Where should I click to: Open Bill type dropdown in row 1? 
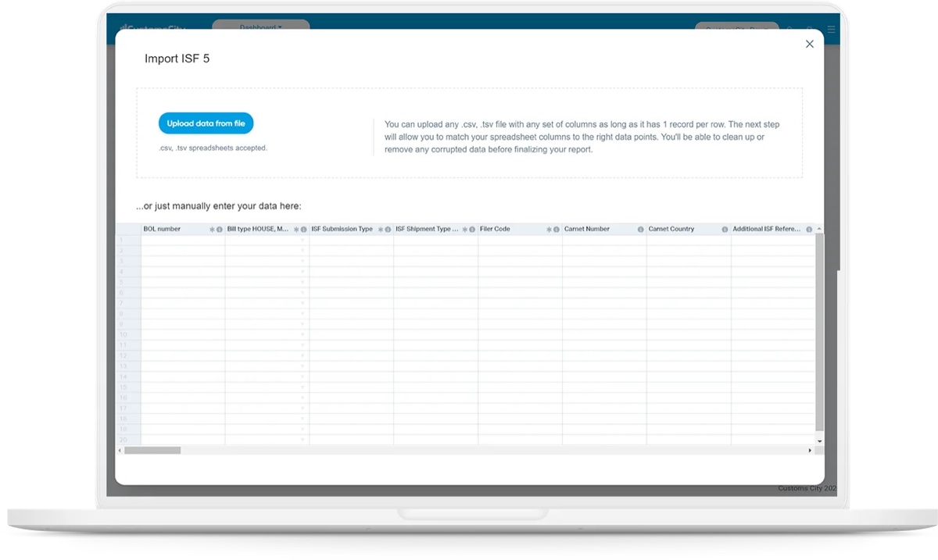click(x=303, y=241)
